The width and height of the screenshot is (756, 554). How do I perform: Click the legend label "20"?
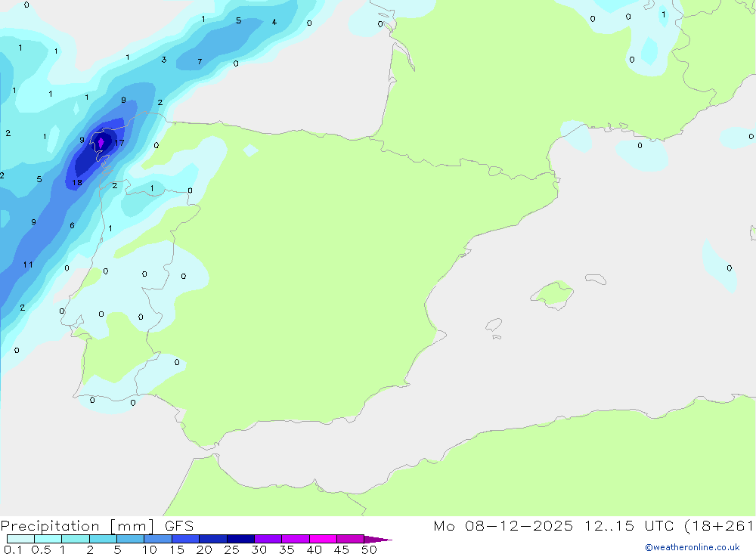(204, 549)
